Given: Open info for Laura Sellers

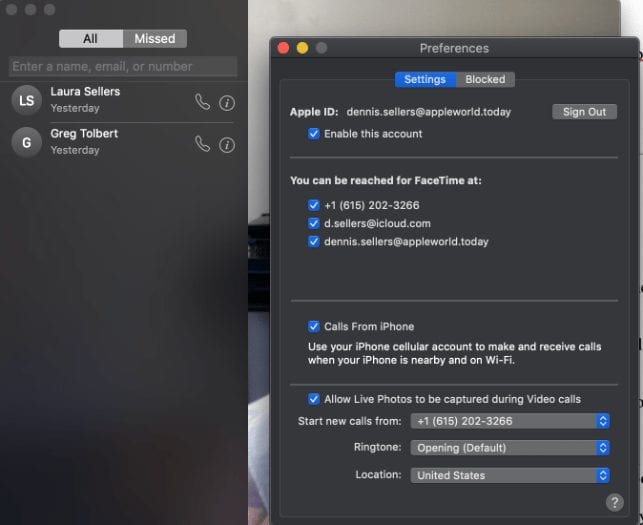Looking at the screenshot, I should point(227,102).
